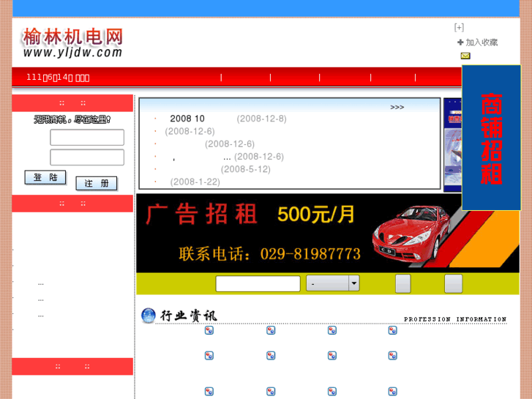Focus the search text box in the yellow bar
The width and height of the screenshot is (532, 399).
(258, 283)
